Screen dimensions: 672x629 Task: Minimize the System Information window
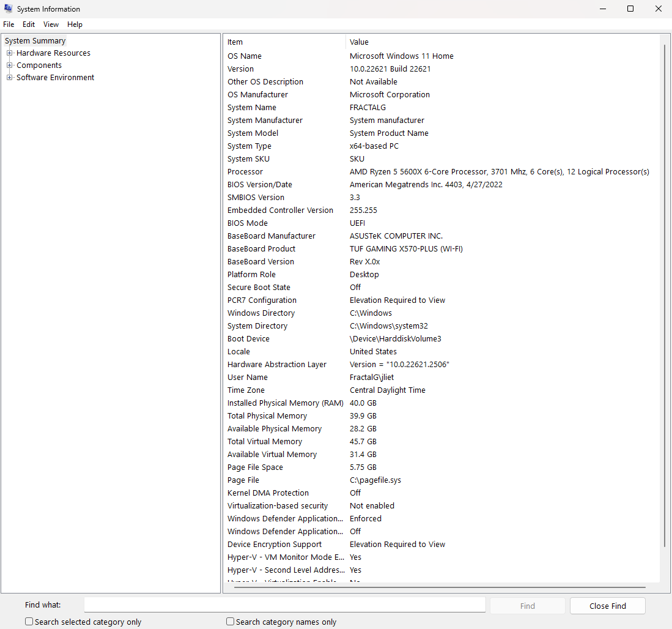(x=603, y=9)
